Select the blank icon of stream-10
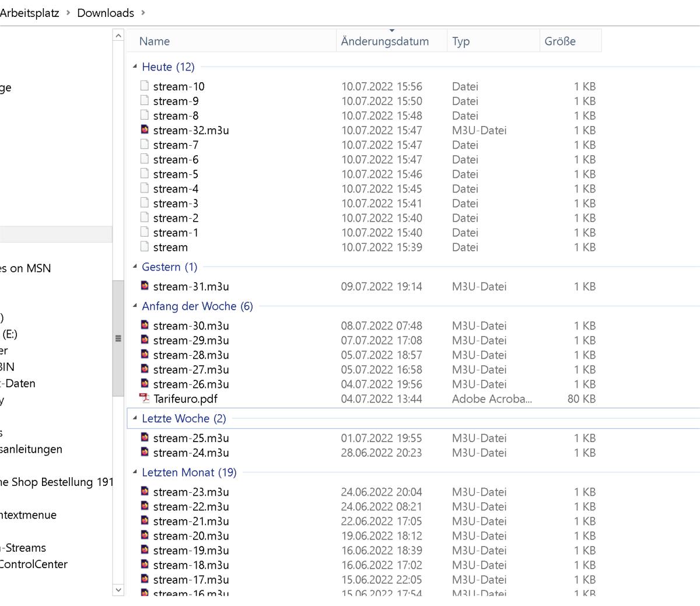 click(145, 86)
